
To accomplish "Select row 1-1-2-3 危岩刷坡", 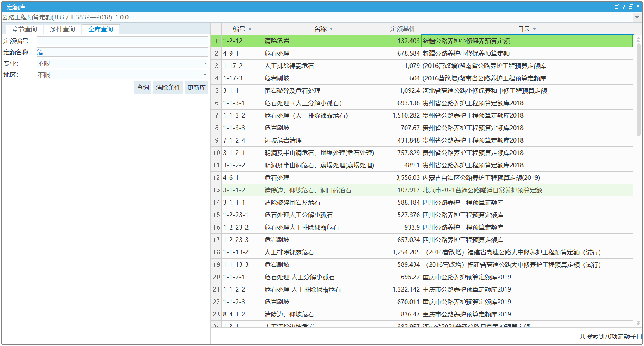I will point(421,302).
